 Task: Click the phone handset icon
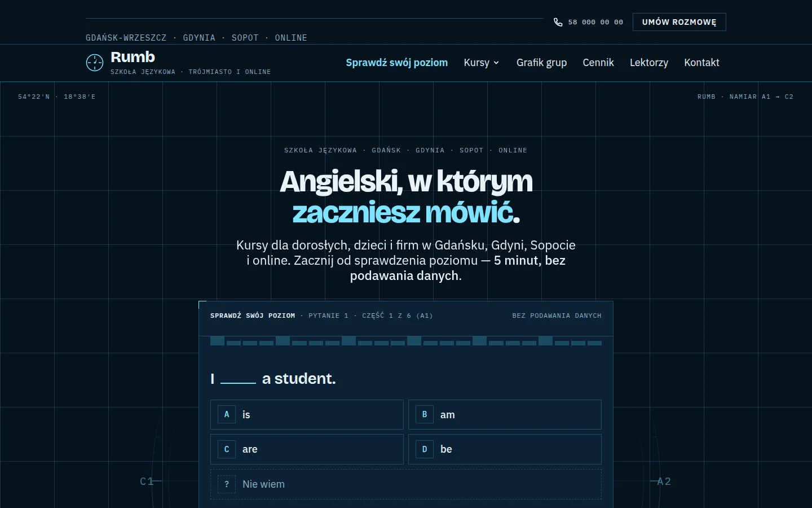coord(558,22)
